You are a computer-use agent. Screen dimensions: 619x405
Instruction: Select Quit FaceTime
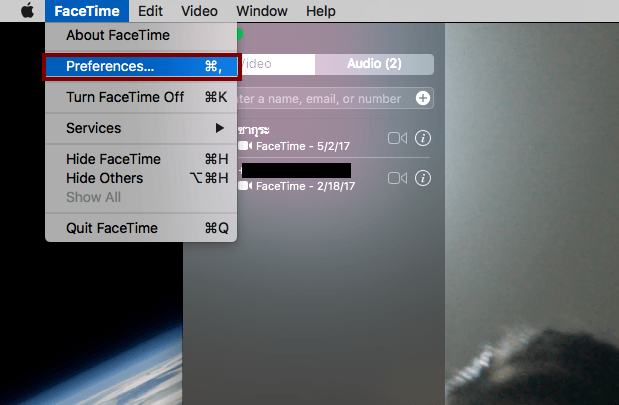click(141, 228)
